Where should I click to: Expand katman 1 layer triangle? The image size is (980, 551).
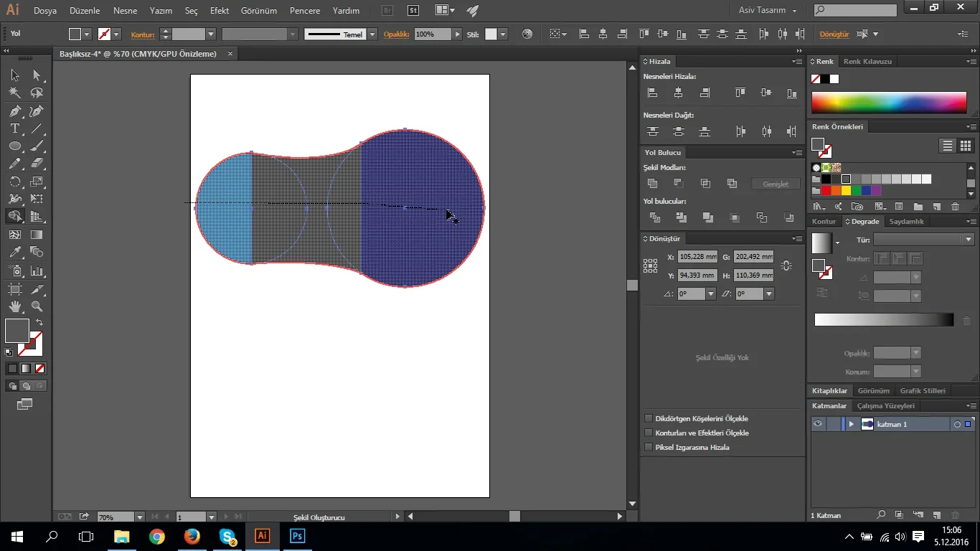coord(852,424)
